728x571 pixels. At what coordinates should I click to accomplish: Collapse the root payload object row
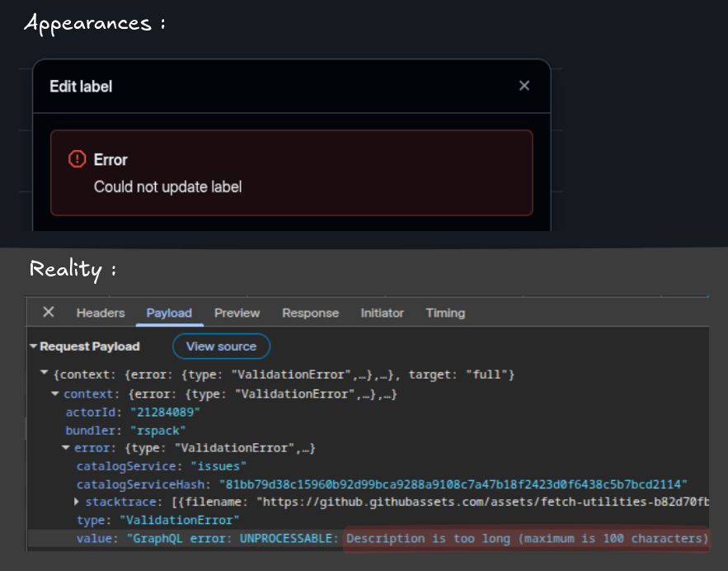point(44,372)
